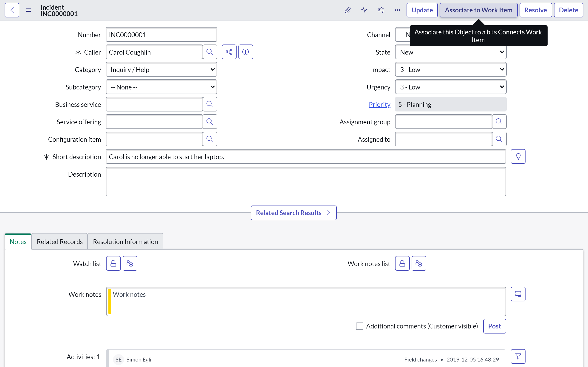This screenshot has width=588, height=367.
Task: Toggle the show all journal fields icon
Action: tap(518, 294)
